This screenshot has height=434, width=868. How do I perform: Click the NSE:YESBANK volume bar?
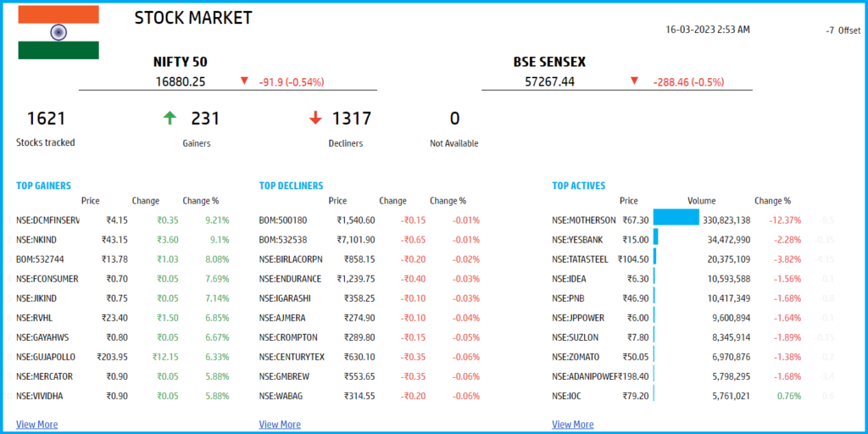pos(656,237)
